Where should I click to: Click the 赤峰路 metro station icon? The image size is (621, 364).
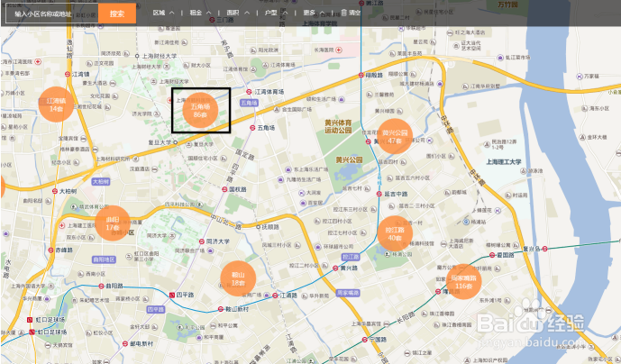pos(51,250)
